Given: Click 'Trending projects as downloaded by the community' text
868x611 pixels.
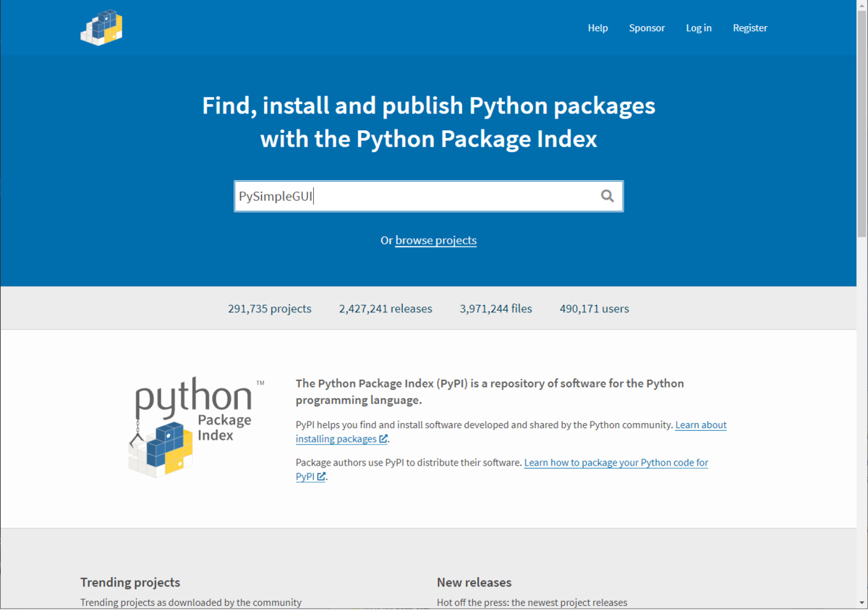Looking at the screenshot, I should (x=191, y=602).
